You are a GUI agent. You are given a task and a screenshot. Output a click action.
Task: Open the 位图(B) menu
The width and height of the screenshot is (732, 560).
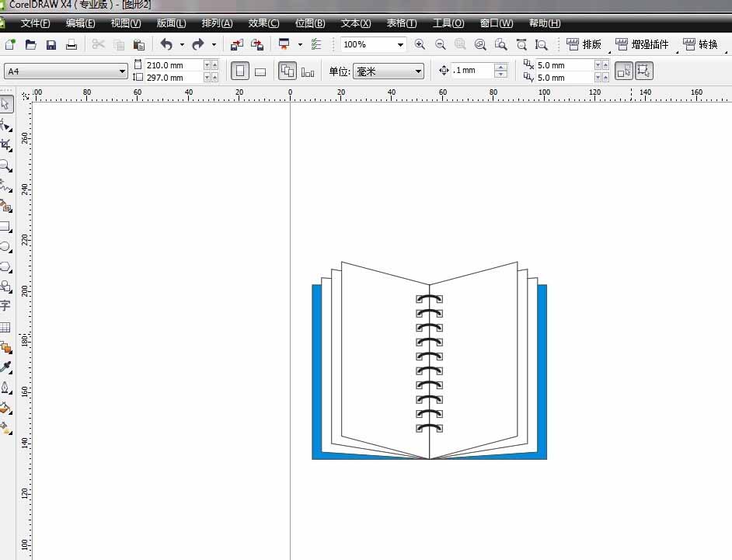[310, 23]
